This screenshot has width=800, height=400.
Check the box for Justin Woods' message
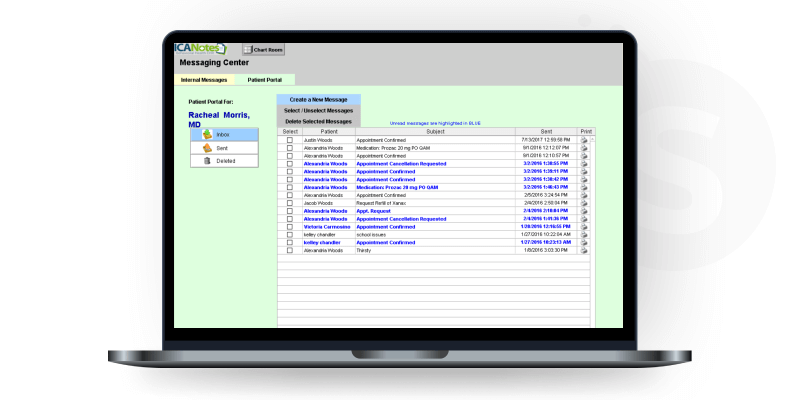point(290,141)
